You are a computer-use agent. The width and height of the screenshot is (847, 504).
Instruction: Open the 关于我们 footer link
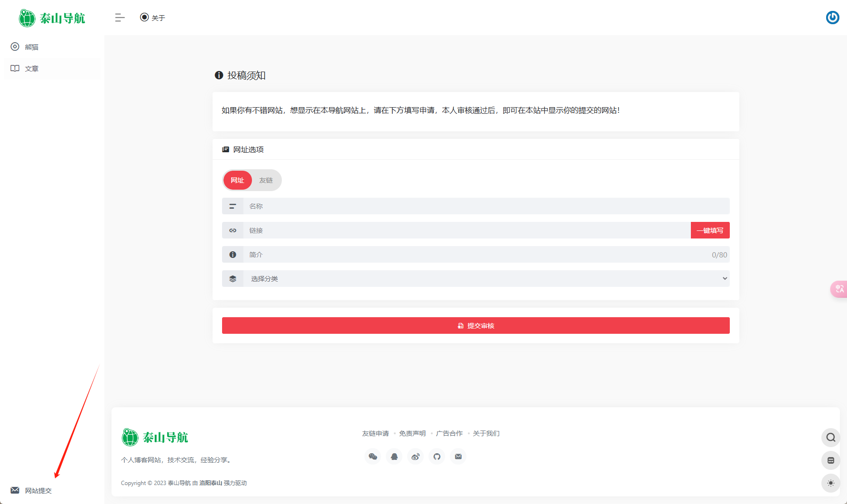[x=486, y=433]
